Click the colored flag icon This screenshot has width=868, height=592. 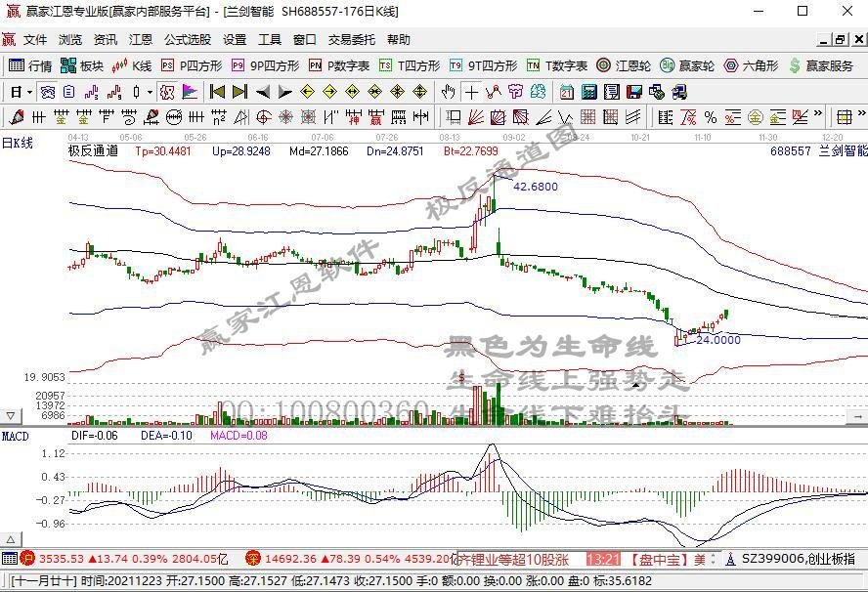(190, 92)
